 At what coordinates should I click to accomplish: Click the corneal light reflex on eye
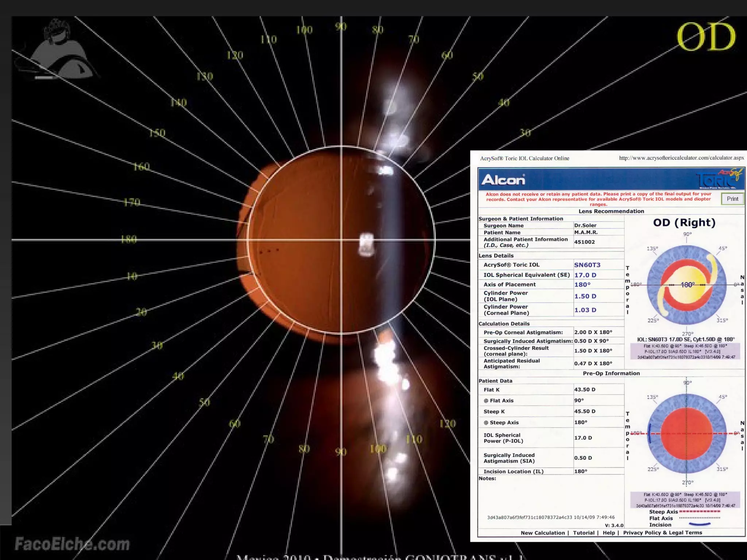366,245
